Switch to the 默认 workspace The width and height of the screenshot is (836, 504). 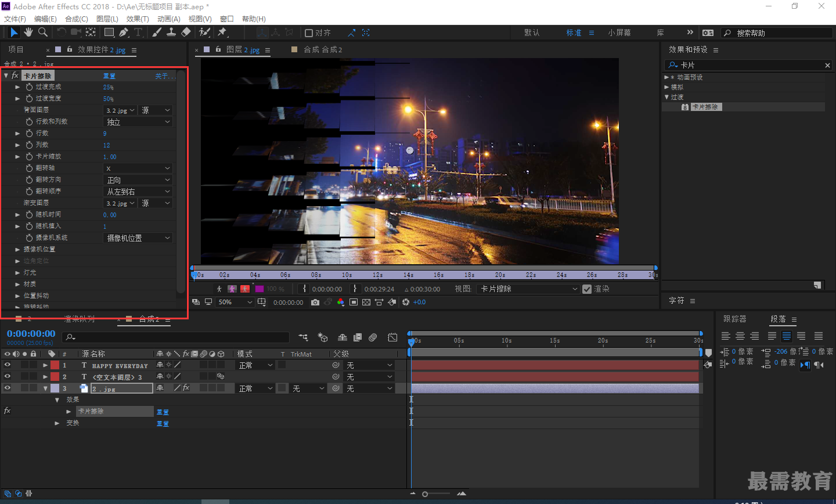[532, 33]
